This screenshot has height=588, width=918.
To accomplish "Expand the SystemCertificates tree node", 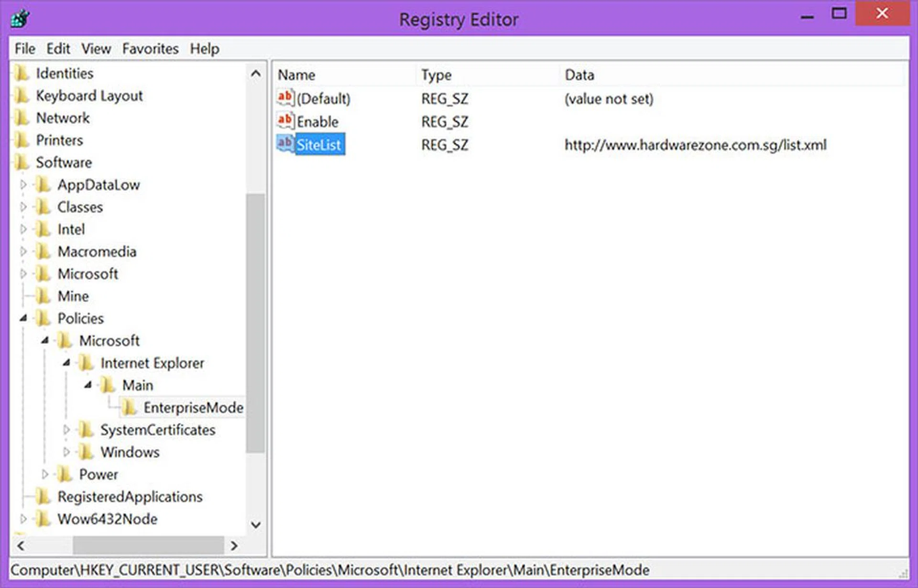I will click(x=66, y=430).
